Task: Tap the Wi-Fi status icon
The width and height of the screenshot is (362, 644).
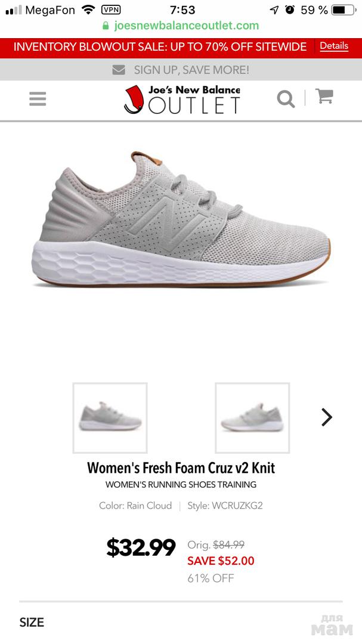Action: point(88,10)
